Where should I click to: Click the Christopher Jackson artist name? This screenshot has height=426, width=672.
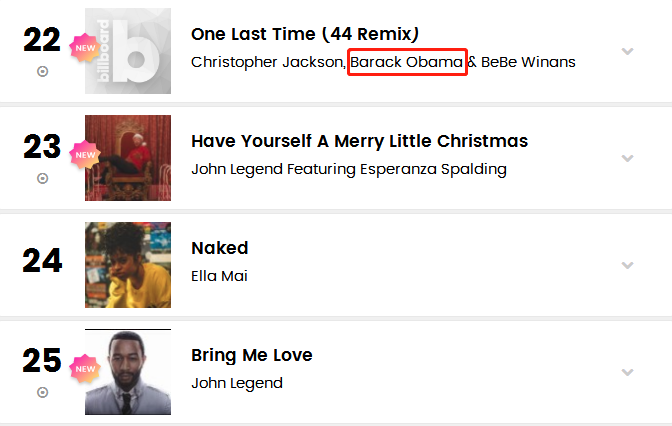coord(268,63)
